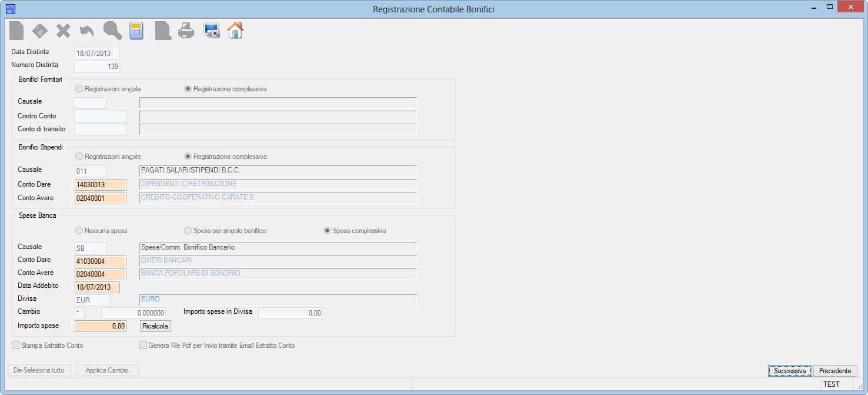
Task: Select Registrazioni singole under Bonifici Stipendi
Action: point(108,157)
